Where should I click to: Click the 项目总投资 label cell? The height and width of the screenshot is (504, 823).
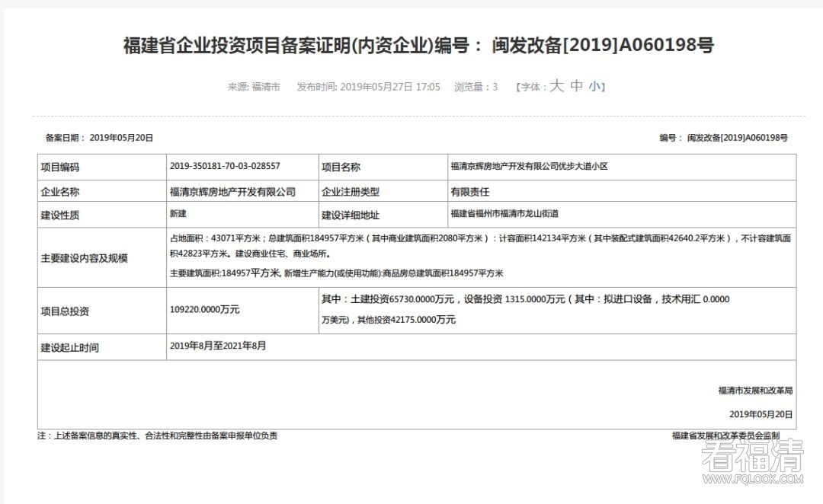102,311
